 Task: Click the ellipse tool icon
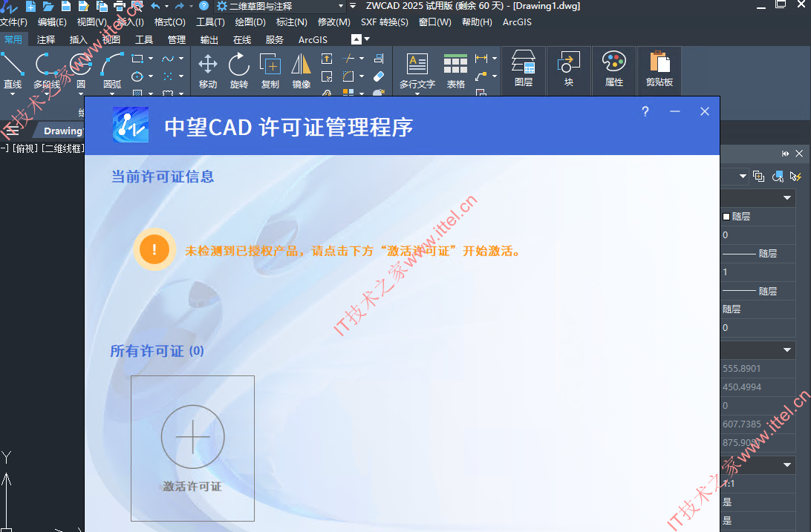(137, 76)
